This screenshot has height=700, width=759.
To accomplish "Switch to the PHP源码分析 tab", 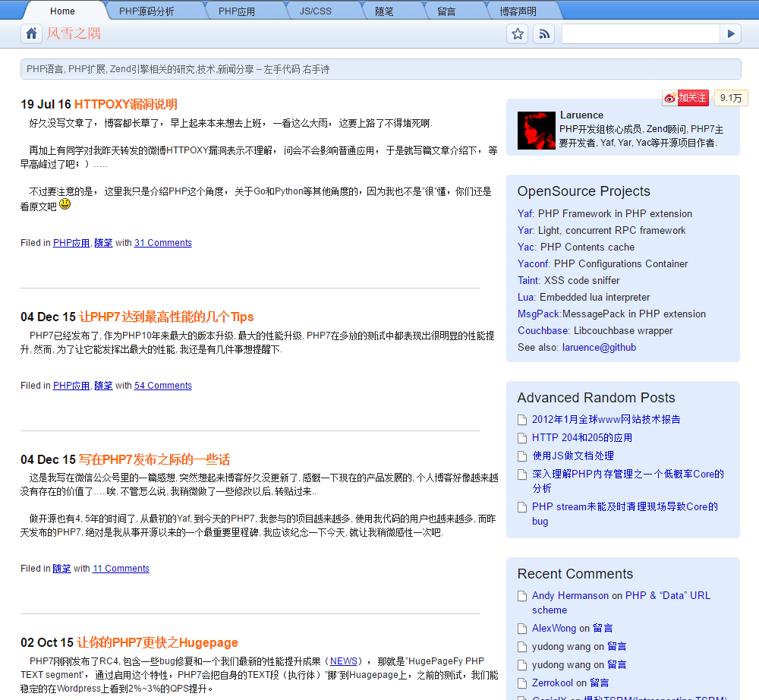I will coord(146,11).
